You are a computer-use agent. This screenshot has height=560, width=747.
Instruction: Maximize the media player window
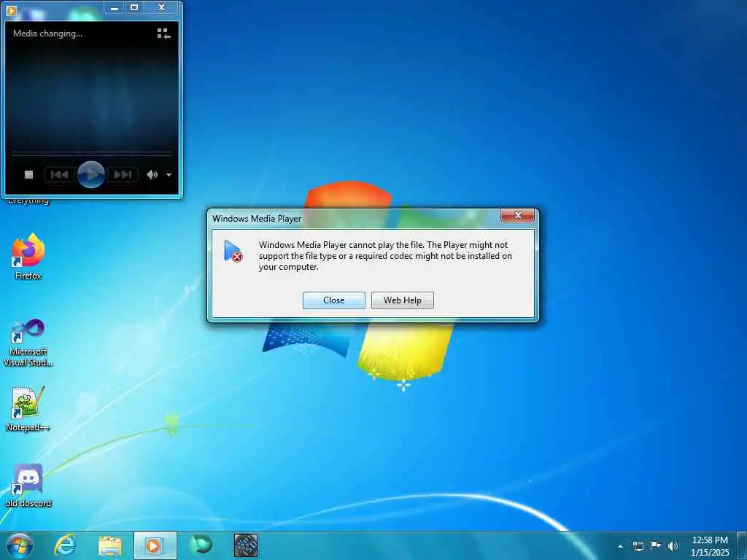tap(134, 7)
